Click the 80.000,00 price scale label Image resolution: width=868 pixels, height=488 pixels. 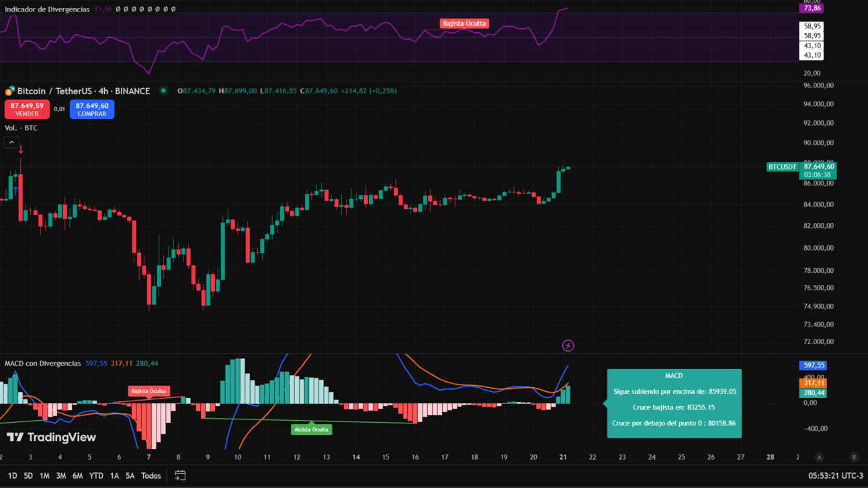(818, 248)
